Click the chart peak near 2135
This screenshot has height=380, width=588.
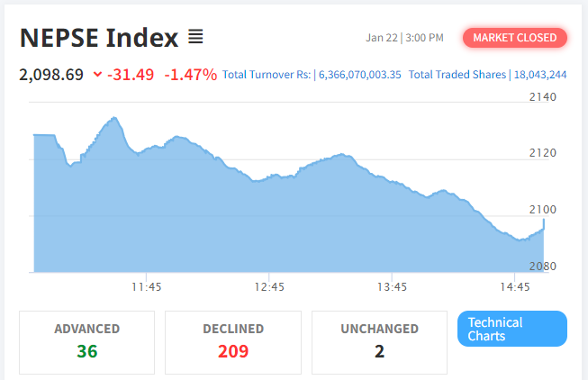click(x=114, y=118)
